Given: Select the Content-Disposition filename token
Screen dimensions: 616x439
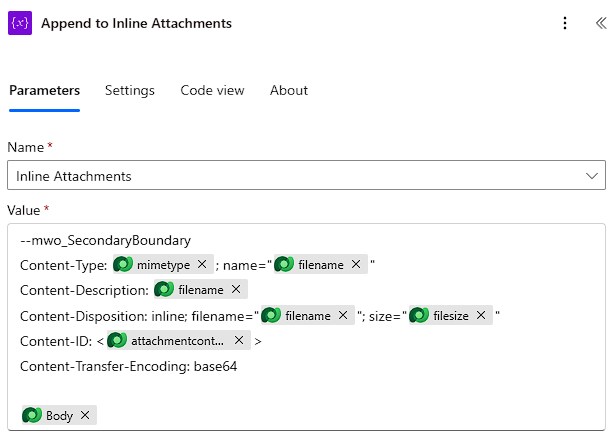Looking at the screenshot, I should pos(308,316).
